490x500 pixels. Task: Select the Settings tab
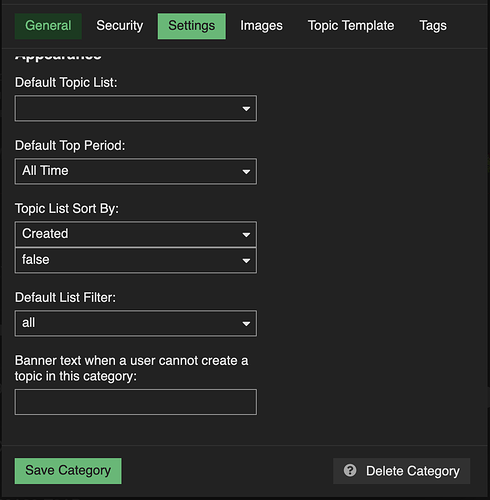point(192,26)
